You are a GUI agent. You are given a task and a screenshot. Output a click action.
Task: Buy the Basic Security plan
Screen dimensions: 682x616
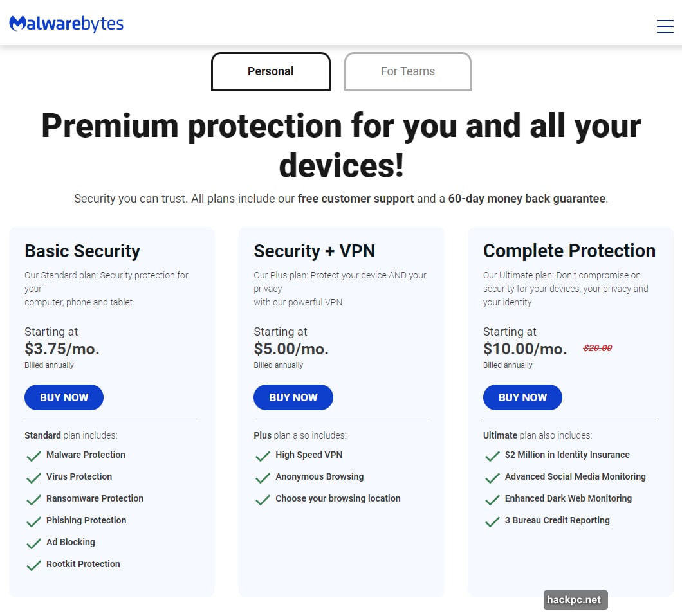[x=64, y=397]
